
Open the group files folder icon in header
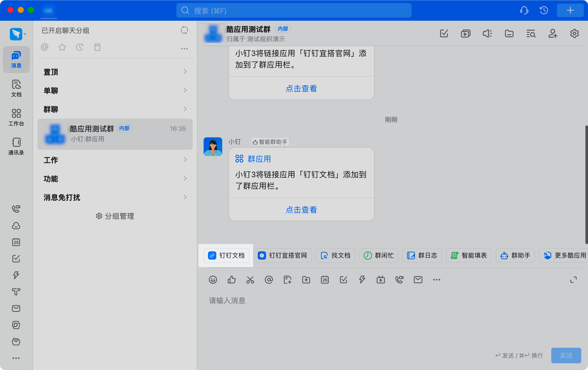point(509,33)
